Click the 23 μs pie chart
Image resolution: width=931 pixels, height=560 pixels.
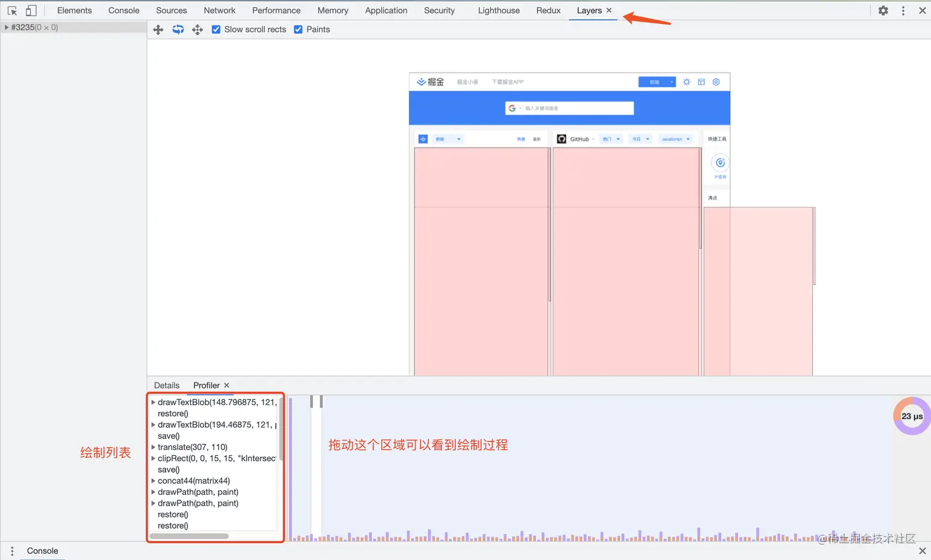pos(912,416)
